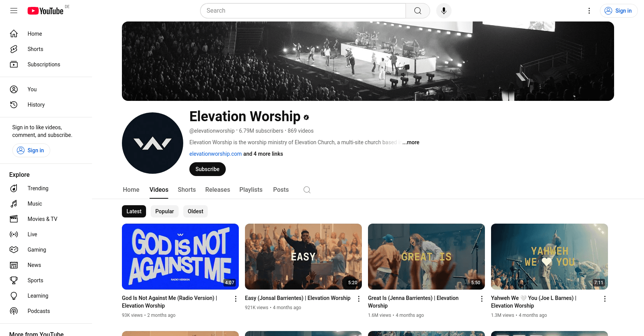Click the Subscribe button
Image resolution: width=644 pixels, height=336 pixels.
coord(207,169)
